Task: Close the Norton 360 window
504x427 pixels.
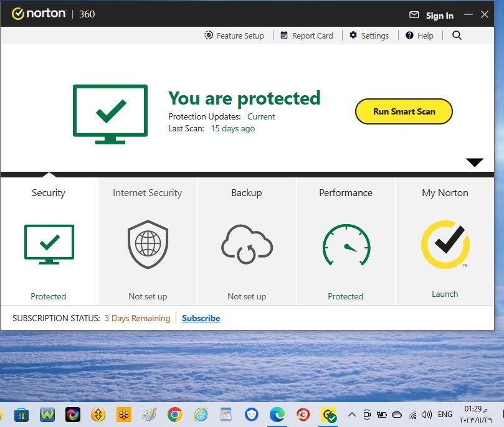Action: 485,14
